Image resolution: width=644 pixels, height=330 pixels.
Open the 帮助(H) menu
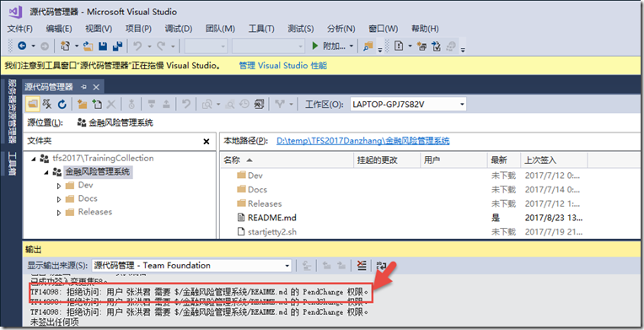point(425,29)
